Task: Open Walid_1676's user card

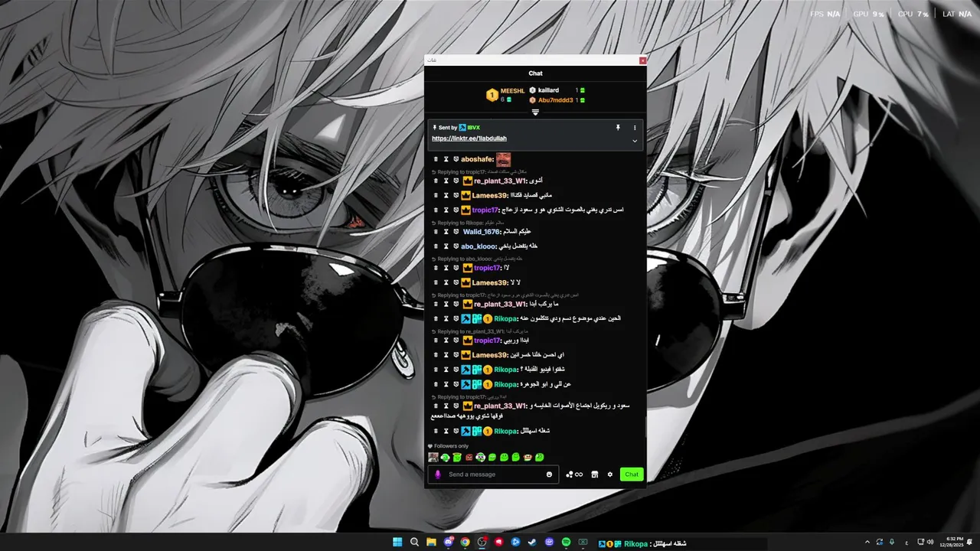Action: click(x=482, y=231)
